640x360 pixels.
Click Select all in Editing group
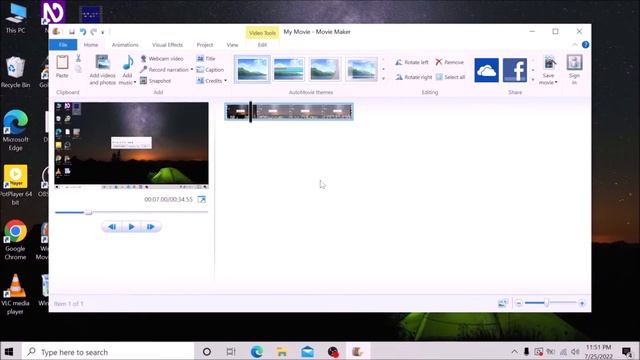[x=450, y=77]
